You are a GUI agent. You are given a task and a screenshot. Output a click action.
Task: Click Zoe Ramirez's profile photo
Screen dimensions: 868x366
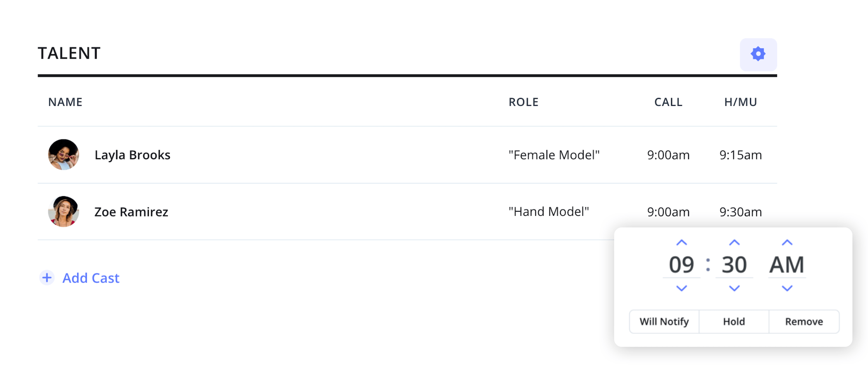click(x=64, y=212)
